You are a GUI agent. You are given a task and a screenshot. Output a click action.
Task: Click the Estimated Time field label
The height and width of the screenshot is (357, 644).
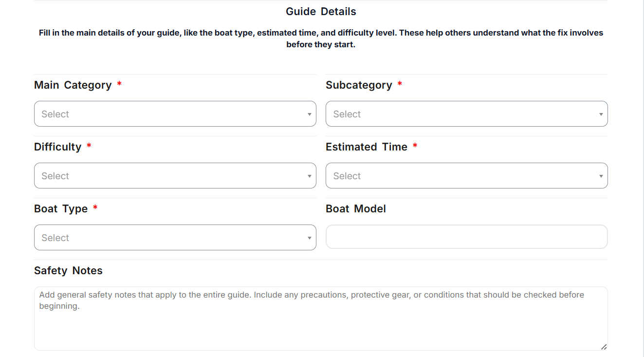(x=367, y=147)
